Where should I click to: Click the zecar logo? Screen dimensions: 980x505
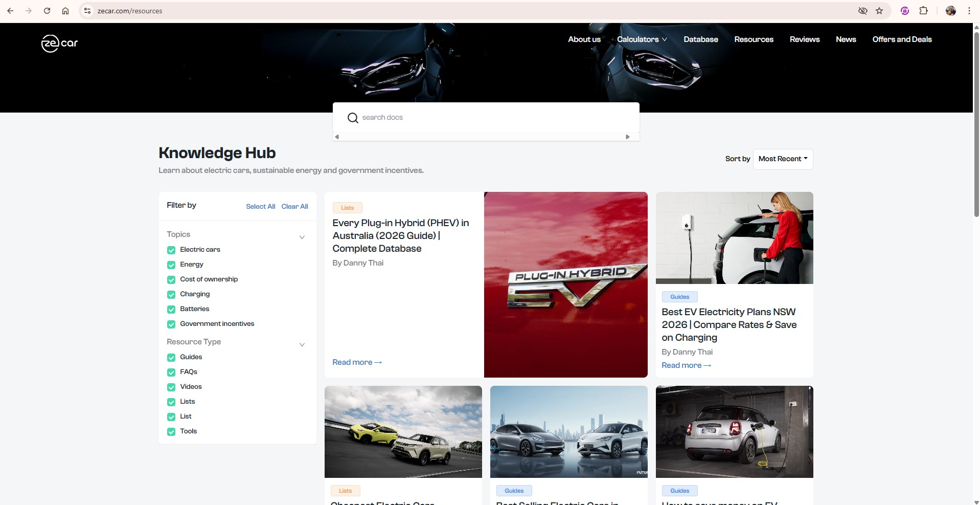59,43
